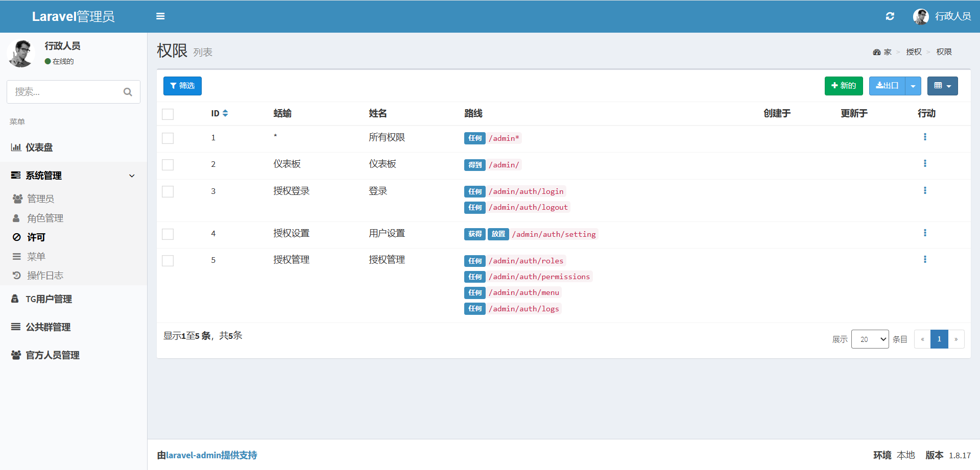Click the refresh icon in top bar

coord(890,16)
